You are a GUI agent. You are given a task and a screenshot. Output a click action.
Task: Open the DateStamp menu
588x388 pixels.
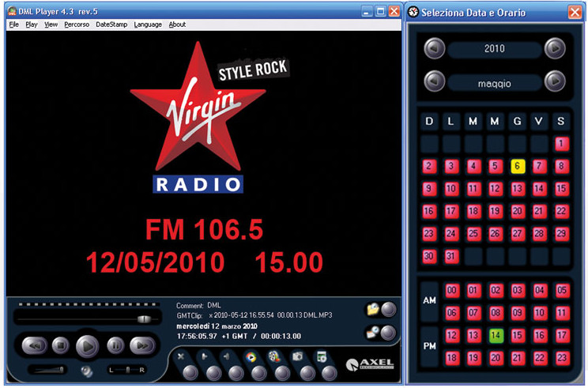click(x=111, y=24)
